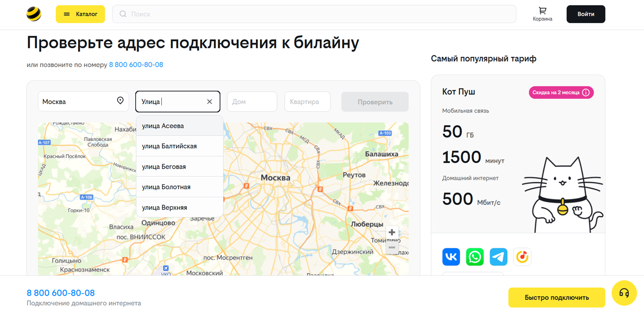
Task: Call link 8 800 600-80-08 under heading
Action: pyautogui.click(x=136, y=65)
